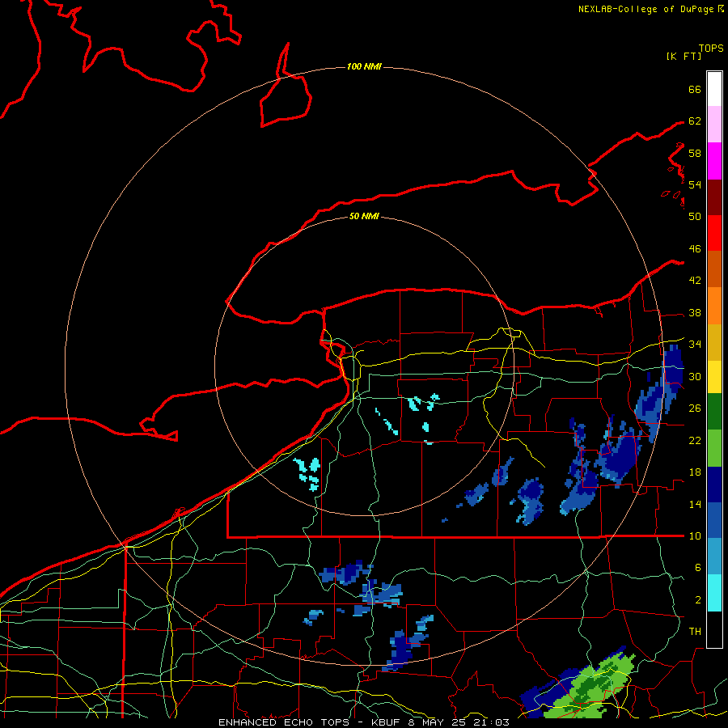Click the 10 value on the legend
Viewport: 728px width, 728px height.
pyautogui.click(x=695, y=536)
